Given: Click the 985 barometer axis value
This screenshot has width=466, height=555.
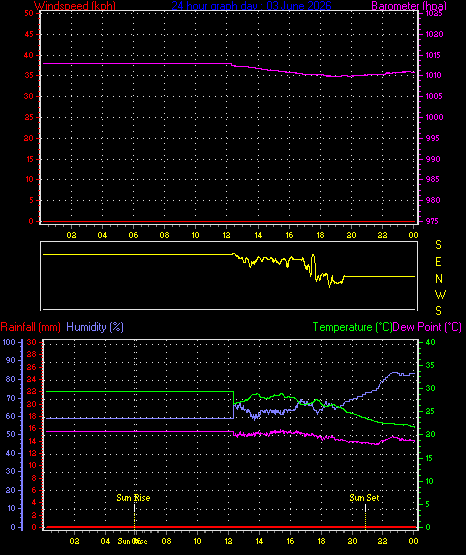Looking at the screenshot, I should [x=433, y=179].
